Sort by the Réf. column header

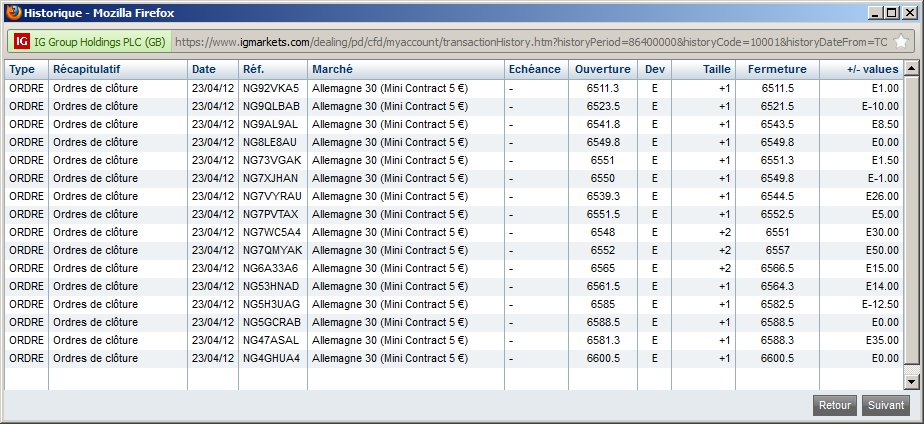point(273,69)
